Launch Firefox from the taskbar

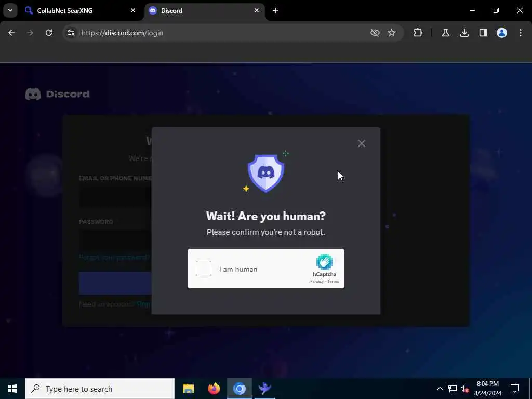pos(214,389)
